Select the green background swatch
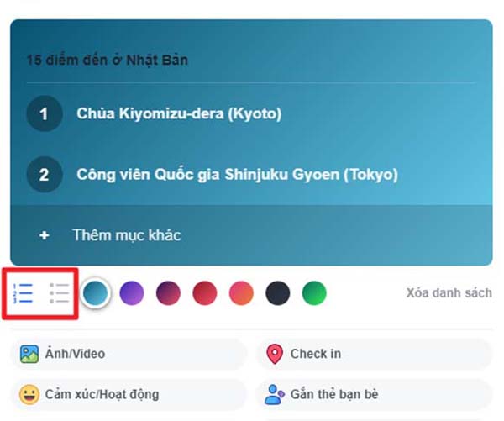504x421 pixels. (314, 293)
